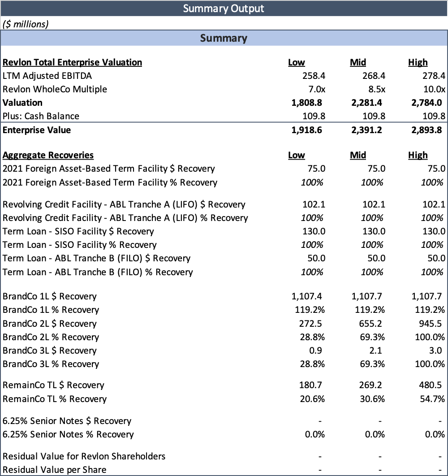
Task: Click the LTM Adjusted EBITDA row label
Action: (x=47, y=76)
